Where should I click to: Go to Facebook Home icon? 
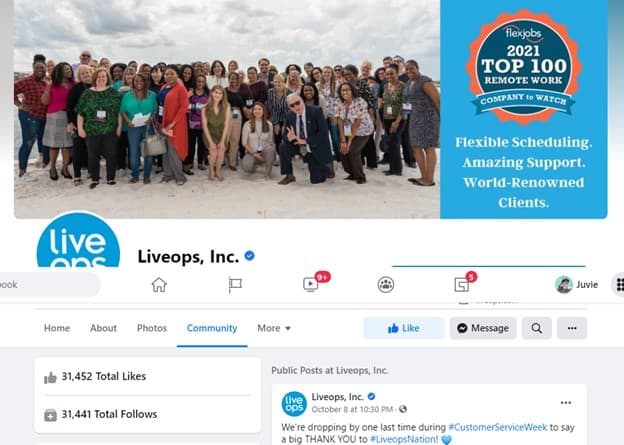[x=159, y=285]
